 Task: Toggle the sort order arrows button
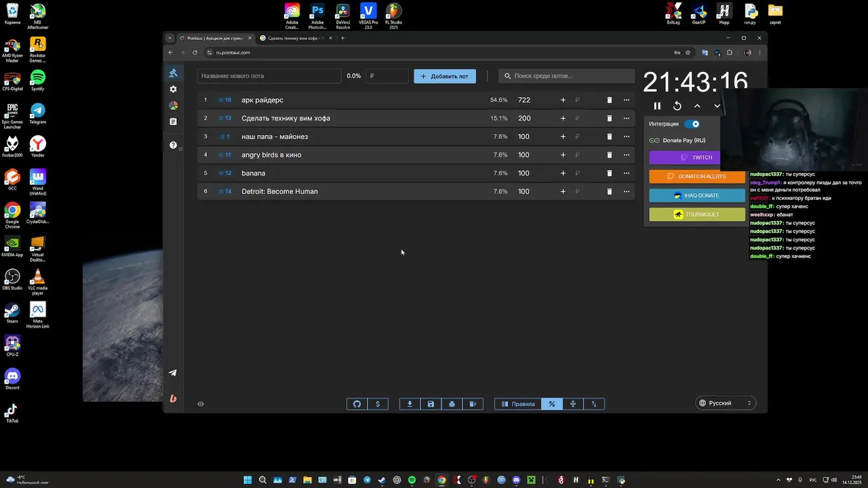[x=594, y=404]
